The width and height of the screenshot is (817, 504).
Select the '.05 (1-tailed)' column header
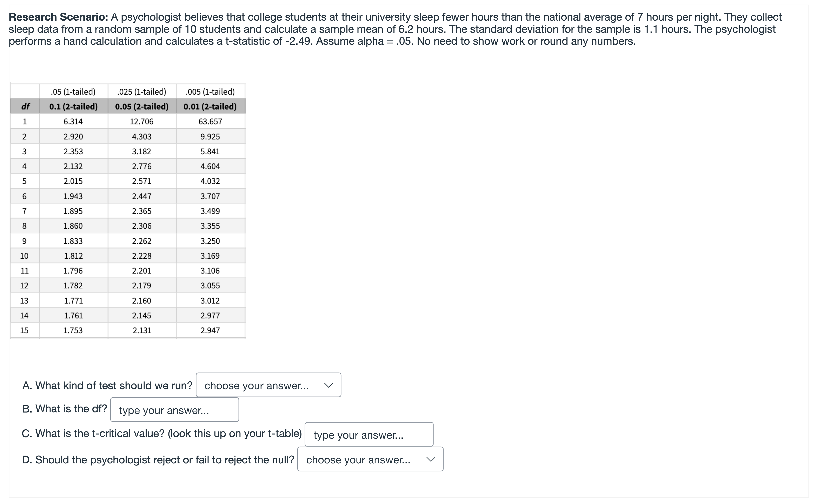tap(73, 92)
